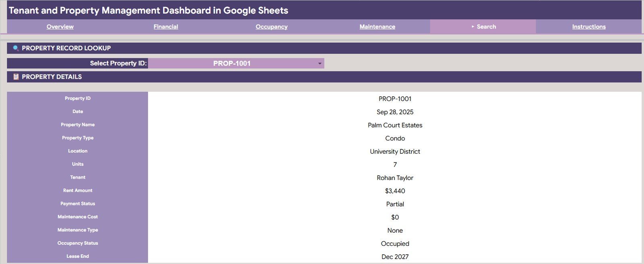Viewport: 644px width, 264px height.
Task: Click the Date row label
Action: pos(78,111)
